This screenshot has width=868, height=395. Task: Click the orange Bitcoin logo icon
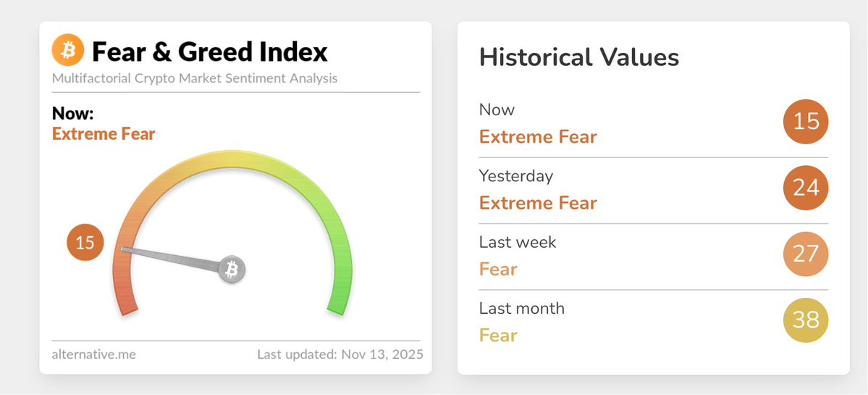tap(68, 51)
